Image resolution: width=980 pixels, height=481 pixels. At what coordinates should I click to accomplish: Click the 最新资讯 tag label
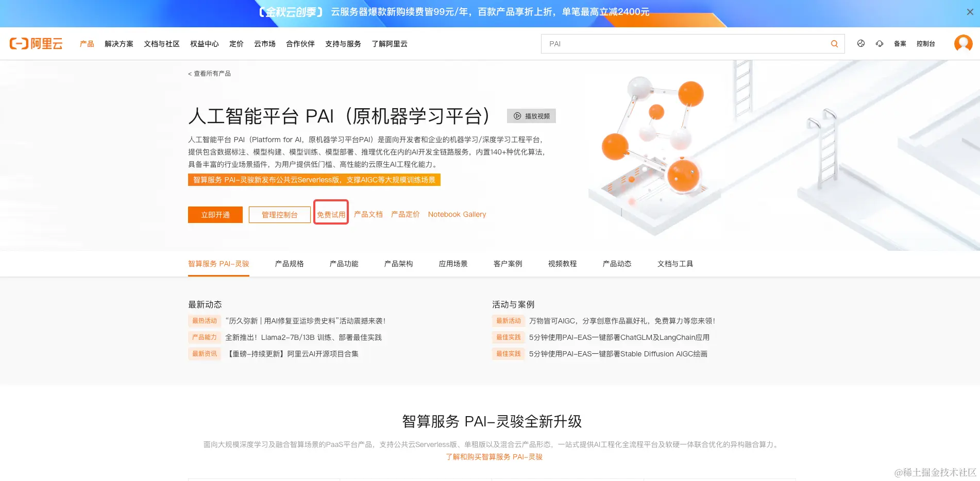point(205,354)
